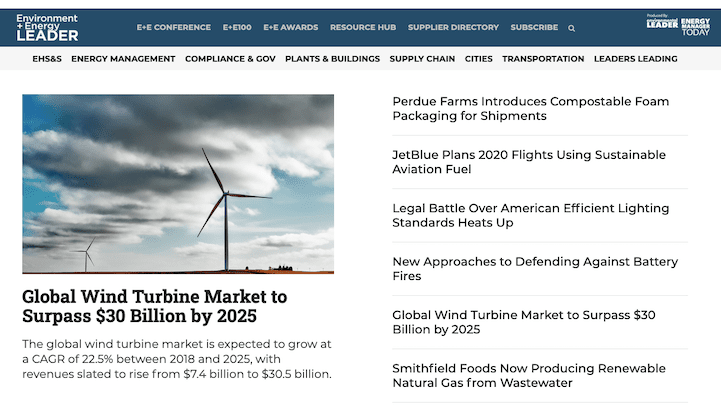Click the Subscribe link
Screen dimensions: 721x411
(534, 28)
